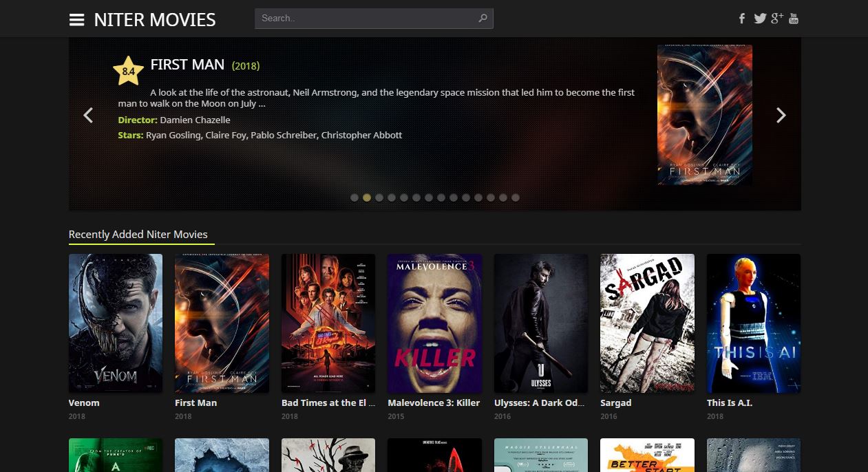This screenshot has height=472, width=868.
Task: Click the First Man synopsis text
Action: coord(377,98)
